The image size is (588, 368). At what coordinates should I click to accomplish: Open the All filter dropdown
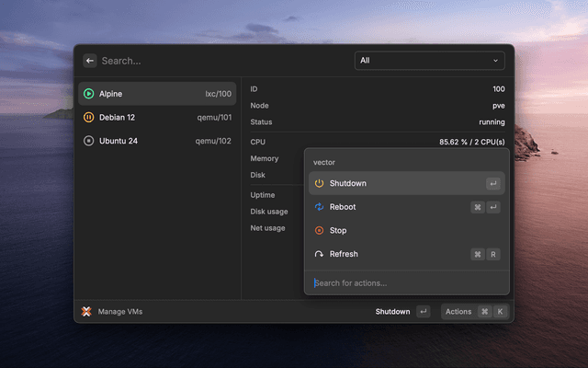[x=430, y=61]
